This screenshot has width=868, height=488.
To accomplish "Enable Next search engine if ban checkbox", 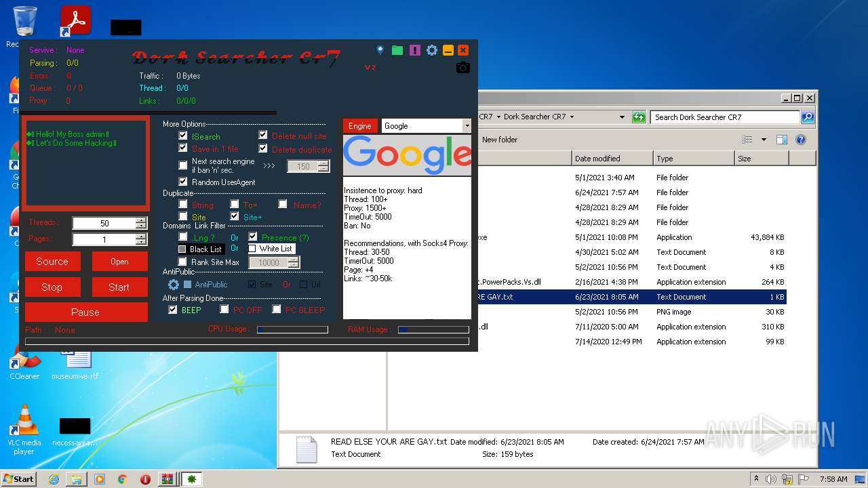I will coord(183,165).
